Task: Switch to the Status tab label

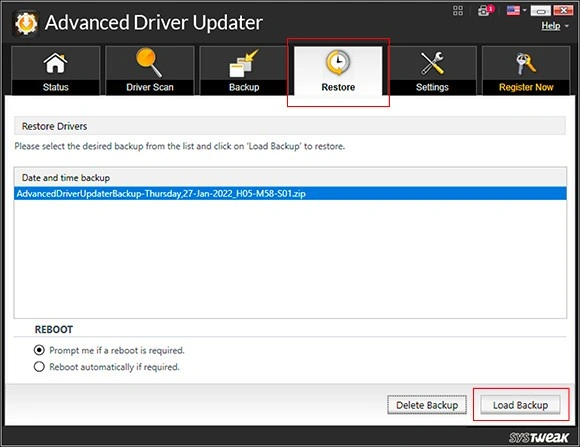Action: pyautogui.click(x=55, y=87)
